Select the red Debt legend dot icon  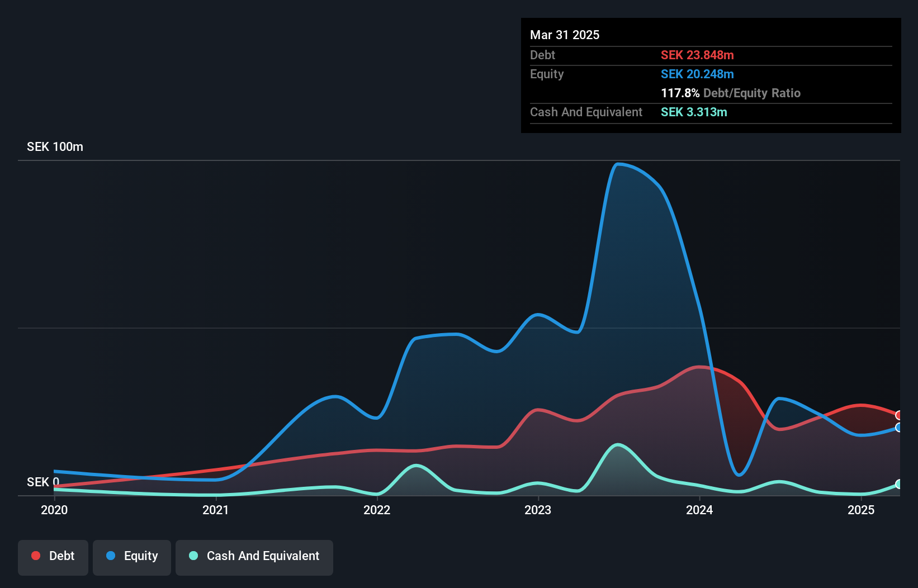coord(35,556)
